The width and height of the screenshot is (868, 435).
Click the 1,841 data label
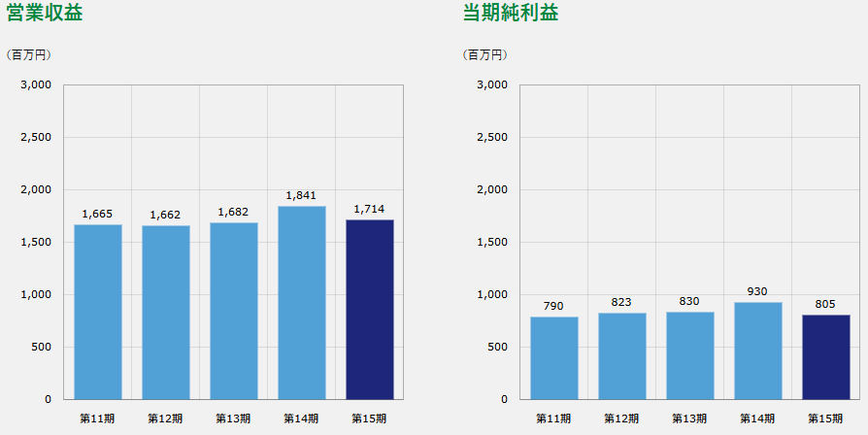click(x=302, y=195)
